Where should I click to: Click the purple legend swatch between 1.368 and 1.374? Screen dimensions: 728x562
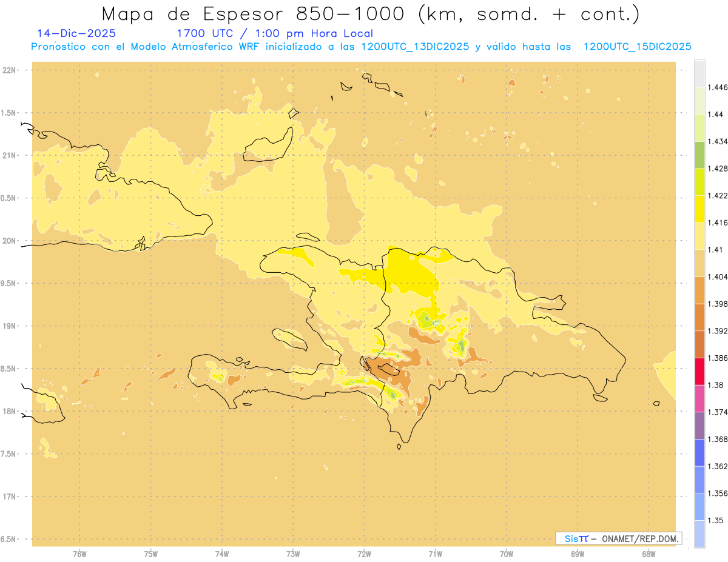point(699,426)
